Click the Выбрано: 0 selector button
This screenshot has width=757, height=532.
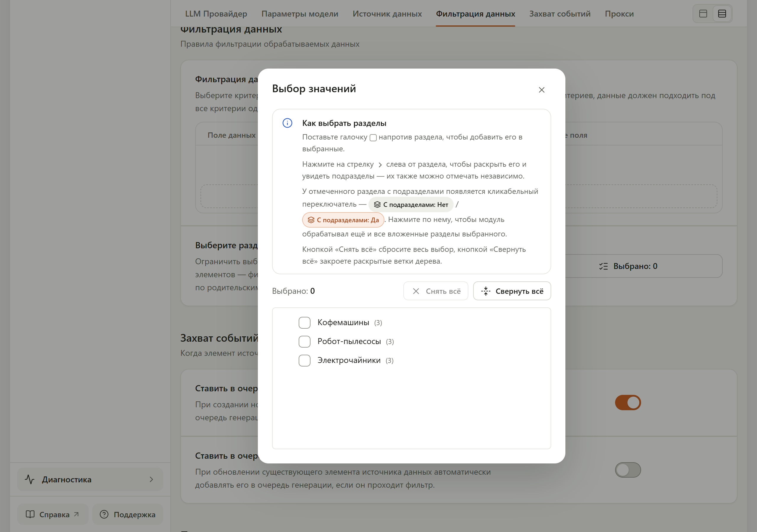(628, 266)
